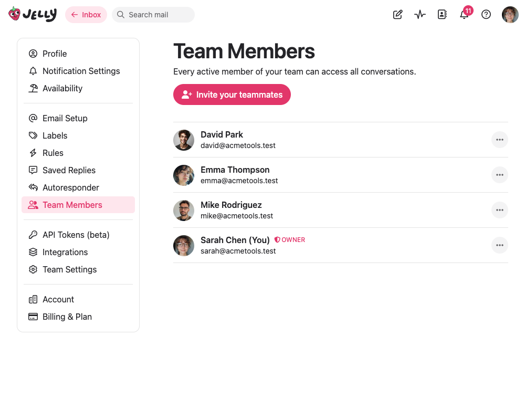Open your profile avatar picture
Viewport: 525px width, 420px height.
pos(510,14)
